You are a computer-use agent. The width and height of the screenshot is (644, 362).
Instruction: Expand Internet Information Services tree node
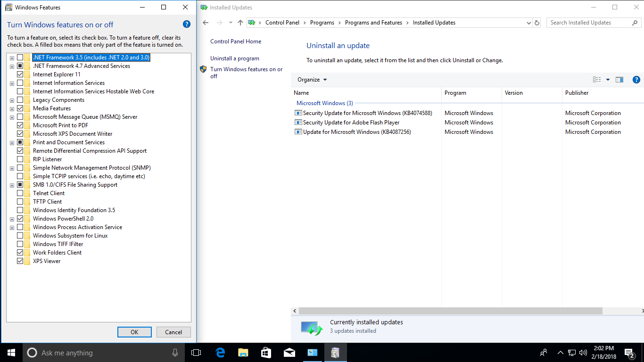[12, 83]
